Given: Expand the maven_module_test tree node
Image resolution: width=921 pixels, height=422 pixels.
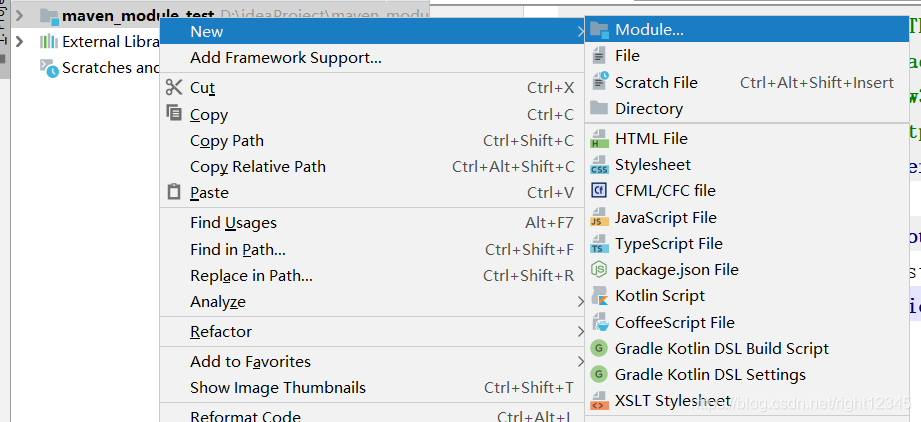Looking at the screenshot, I should pos(19,15).
